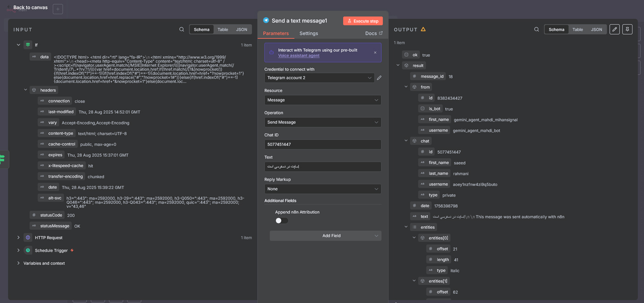This screenshot has height=303, width=644.
Task: Open the Reply Markup dropdown
Action: pyautogui.click(x=322, y=189)
